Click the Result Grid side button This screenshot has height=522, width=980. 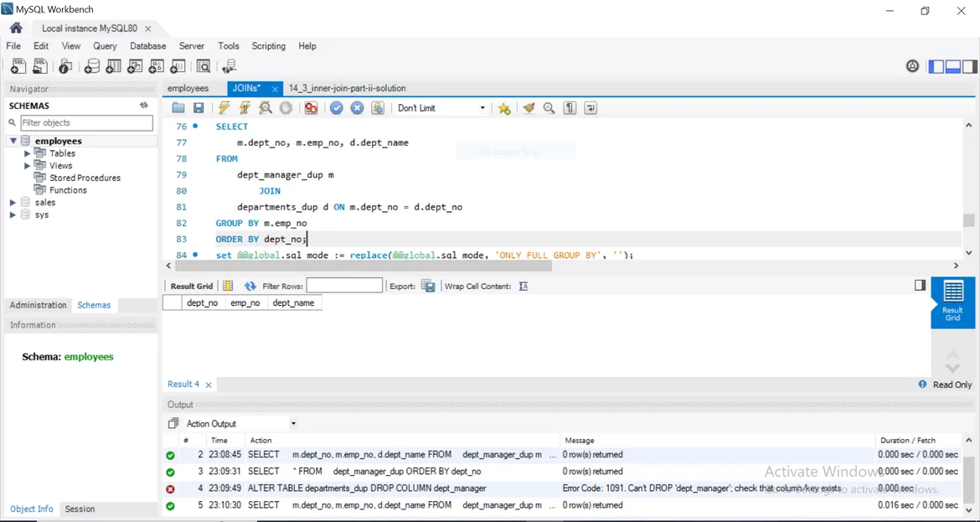[x=952, y=302]
